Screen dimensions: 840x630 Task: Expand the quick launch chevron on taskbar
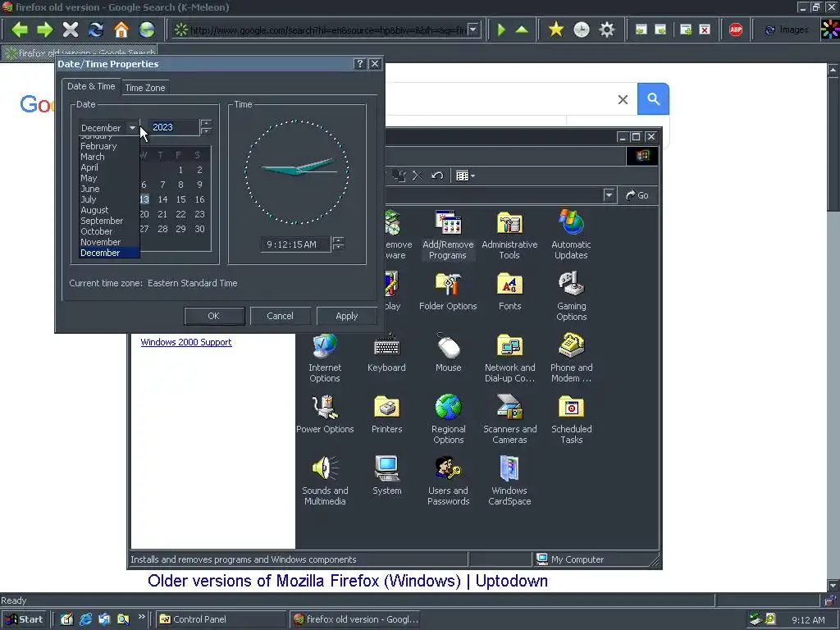141,617
